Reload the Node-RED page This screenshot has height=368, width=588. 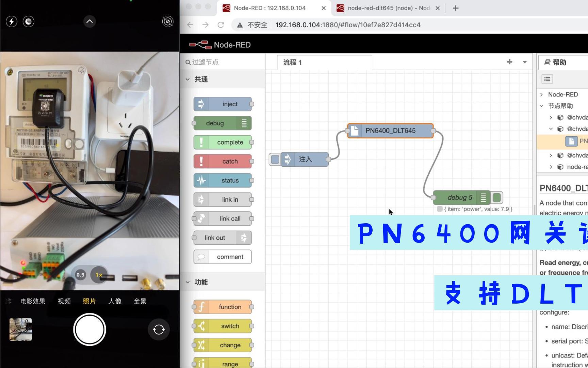click(221, 25)
